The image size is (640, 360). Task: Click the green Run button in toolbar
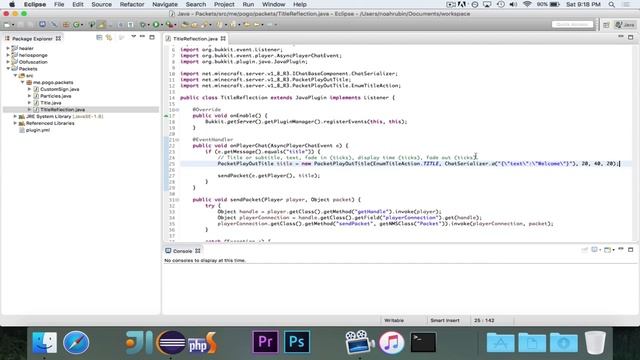tap(156, 24)
